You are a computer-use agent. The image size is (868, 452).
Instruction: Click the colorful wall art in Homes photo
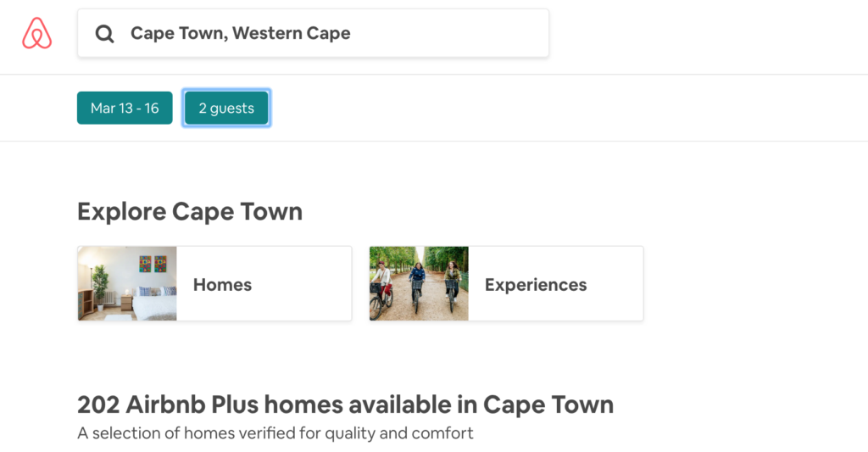pos(153,265)
